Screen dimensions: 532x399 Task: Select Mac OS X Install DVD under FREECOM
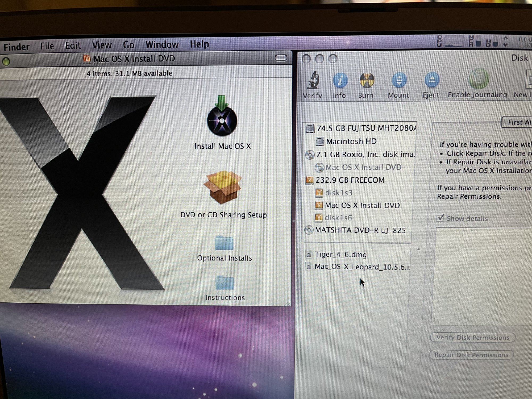(357, 205)
